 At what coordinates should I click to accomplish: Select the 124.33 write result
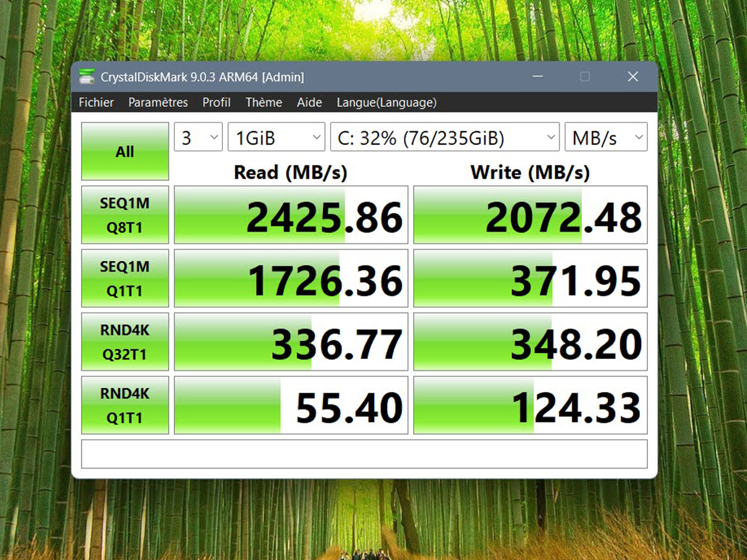530,405
